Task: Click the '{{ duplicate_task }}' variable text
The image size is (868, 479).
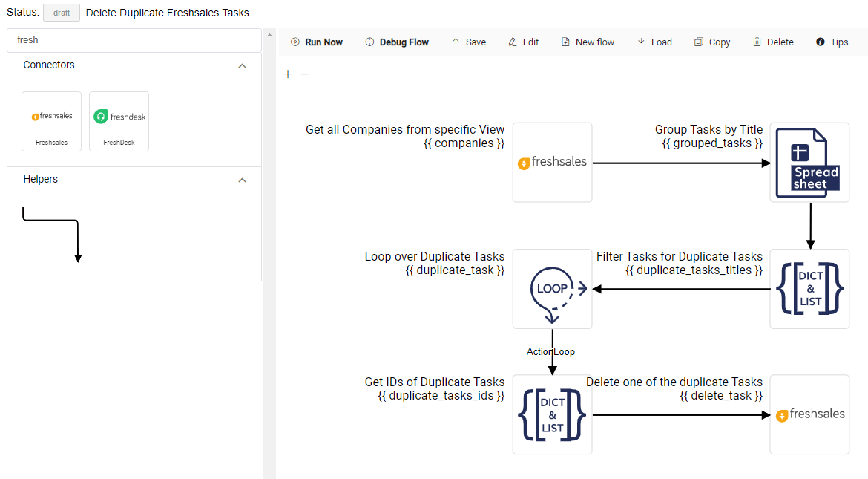Action: point(455,270)
